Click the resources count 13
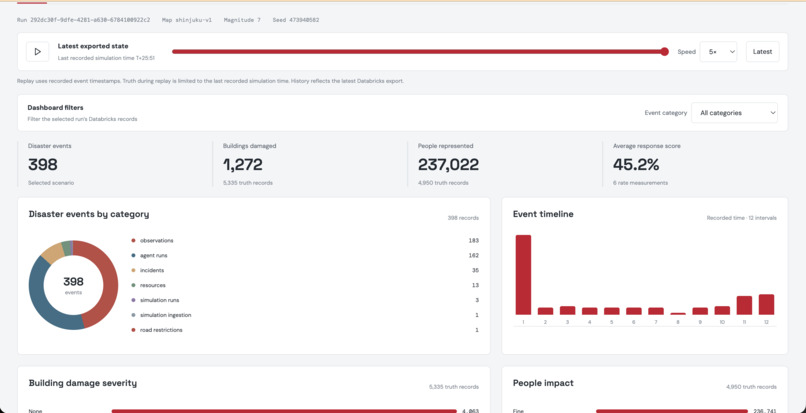Screen dimensions: 806x413 475,285
